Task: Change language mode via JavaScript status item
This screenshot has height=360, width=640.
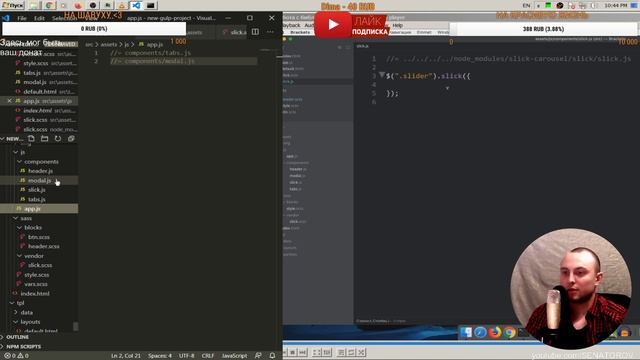Action: (234, 356)
